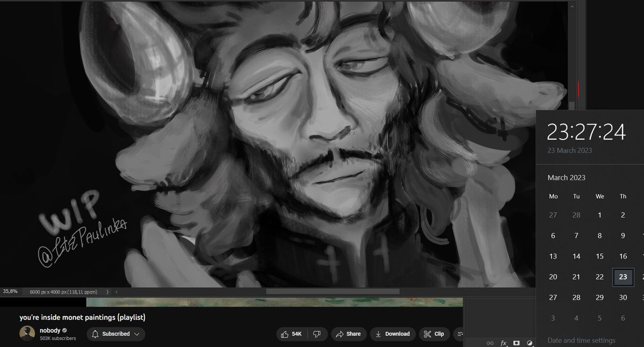Select March 8 in the calendar

(x=599, y=236)
